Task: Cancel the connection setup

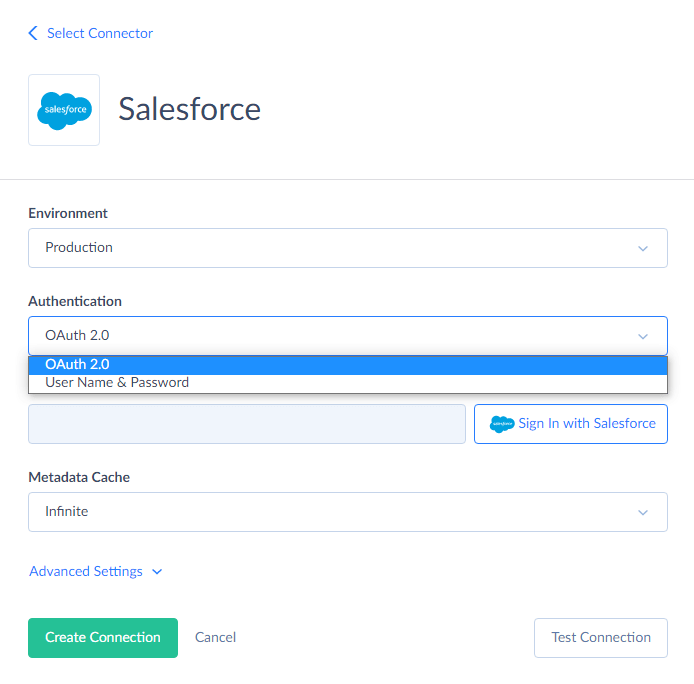Action: point(216,638)
